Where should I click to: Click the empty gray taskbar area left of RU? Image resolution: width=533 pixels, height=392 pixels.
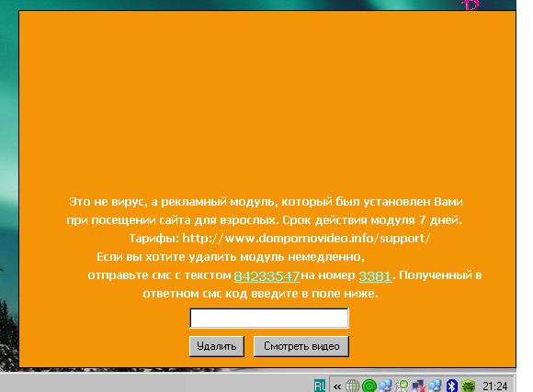(x=156, y=384)
